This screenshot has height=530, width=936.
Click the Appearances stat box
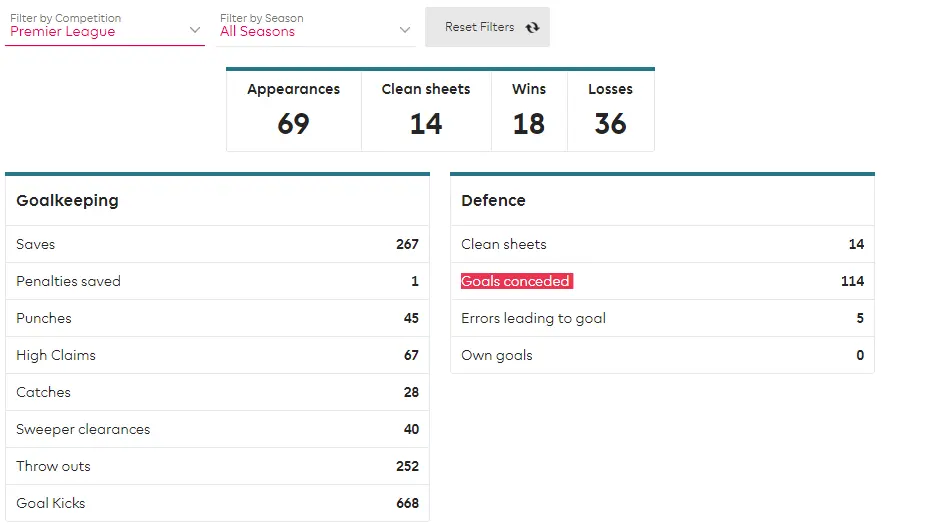pyautogui.click(x=293, y=110)
